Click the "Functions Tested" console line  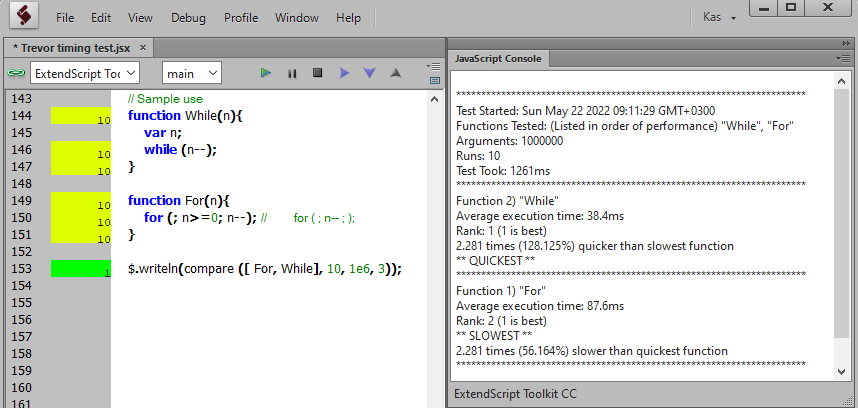point(625,126)
